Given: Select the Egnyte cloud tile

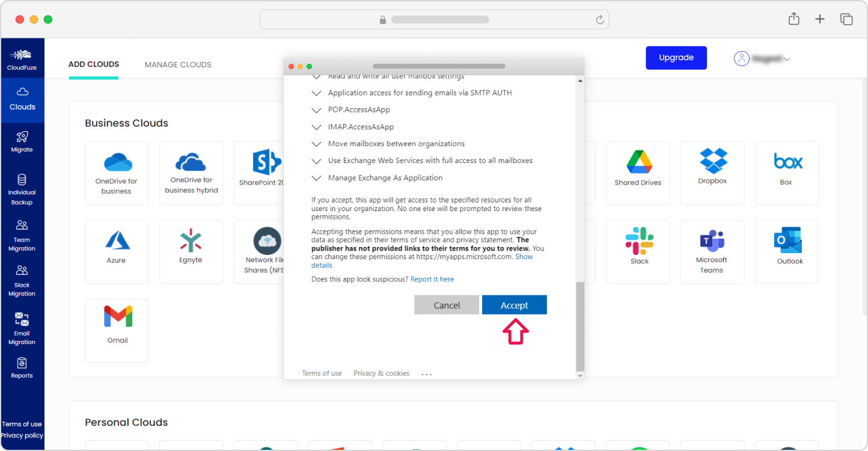Looking at the screenshot, I should pyautogui.click(x=191, y=252).
